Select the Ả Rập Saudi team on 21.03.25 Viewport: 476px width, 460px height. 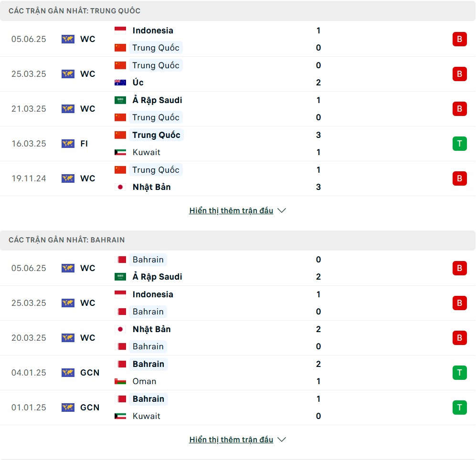157,100
